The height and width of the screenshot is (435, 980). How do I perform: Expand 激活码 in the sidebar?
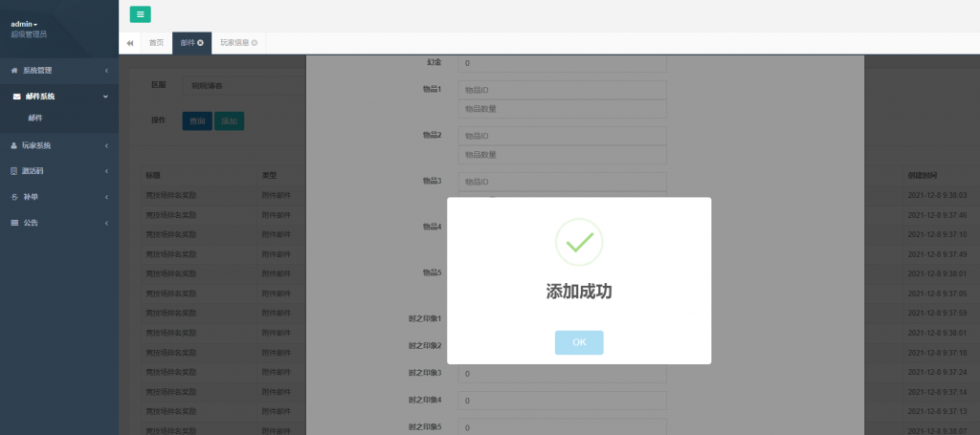[x=59, y=171]
